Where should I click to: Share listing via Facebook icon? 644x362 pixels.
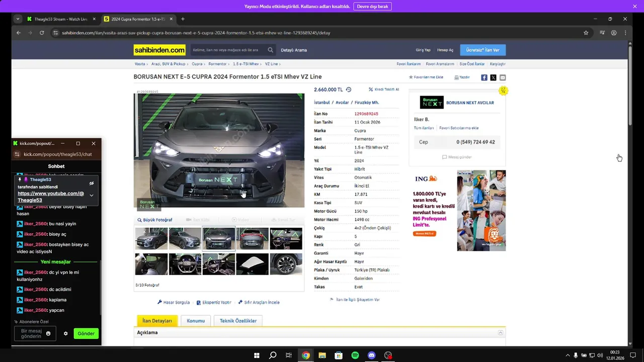tap(484, 77)
